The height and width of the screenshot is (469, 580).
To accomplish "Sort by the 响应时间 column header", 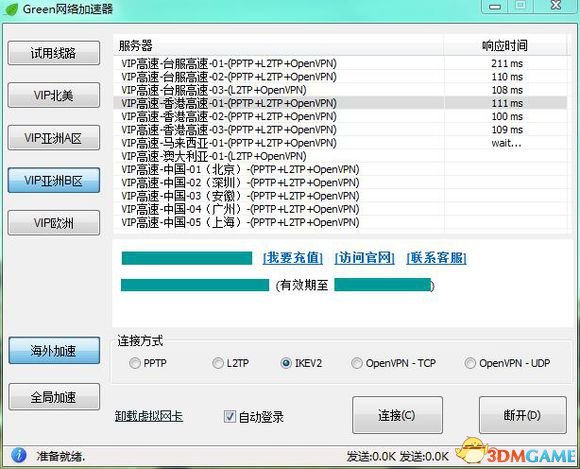I will 505,45.
